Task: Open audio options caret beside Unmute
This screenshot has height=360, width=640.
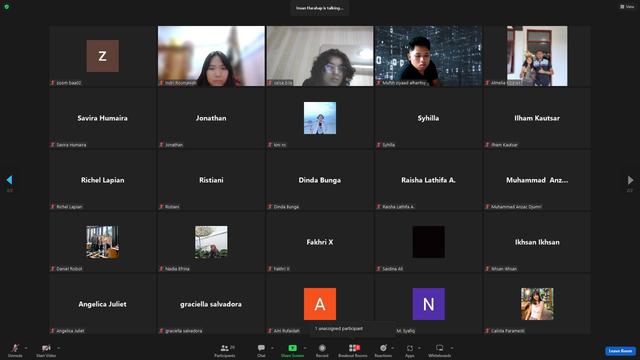Action: (26, 348)
